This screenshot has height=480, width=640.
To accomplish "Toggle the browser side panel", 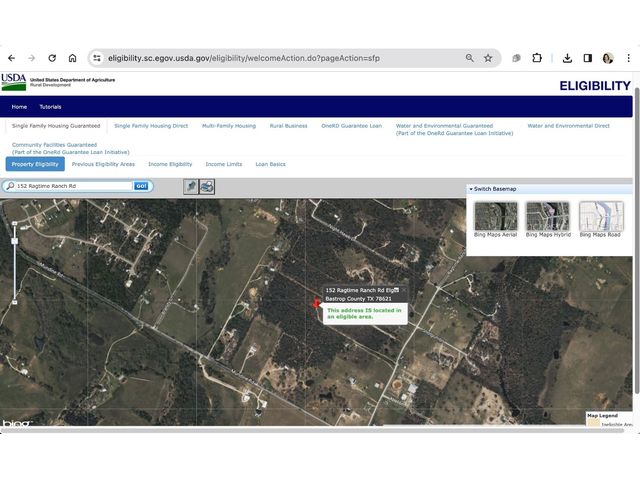I will pyautogui.click(x=587, y=58).
